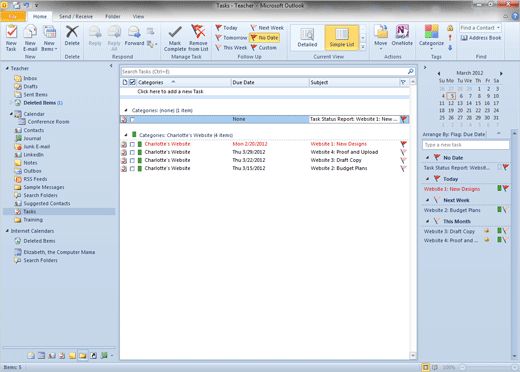Sort by the Subject column header
520x372 pixels.
pyautogui.click(x=354, y=82)
